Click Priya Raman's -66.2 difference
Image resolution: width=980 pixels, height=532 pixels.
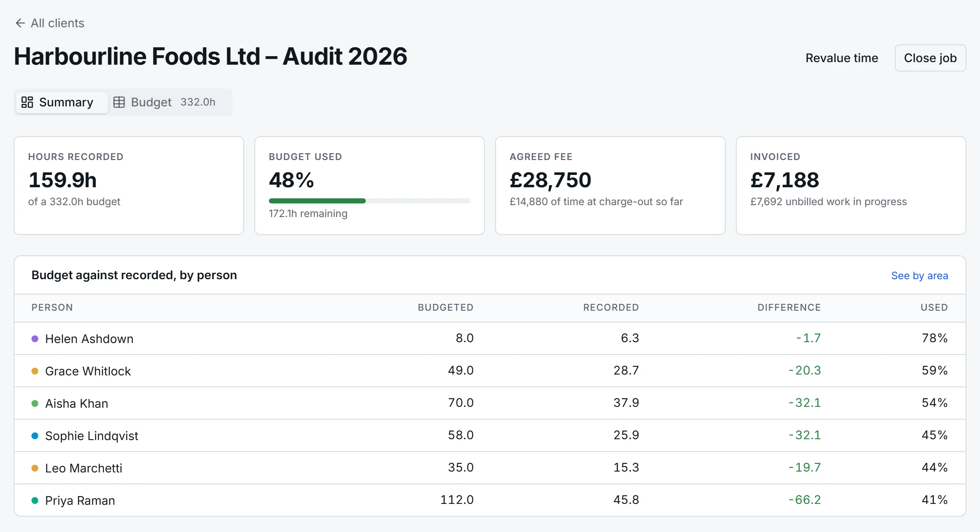point(804,500)
